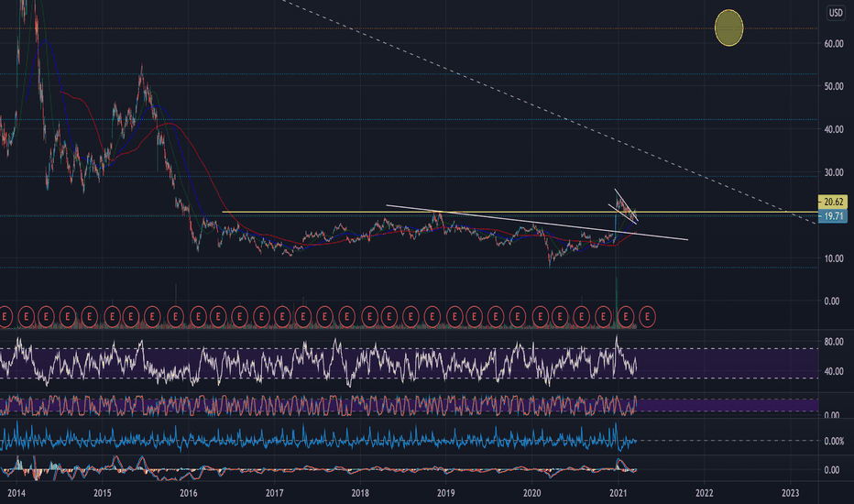Click the 2018 label on time axis
The height and width of the screenshot is (504, 854).
pos(360,493)
